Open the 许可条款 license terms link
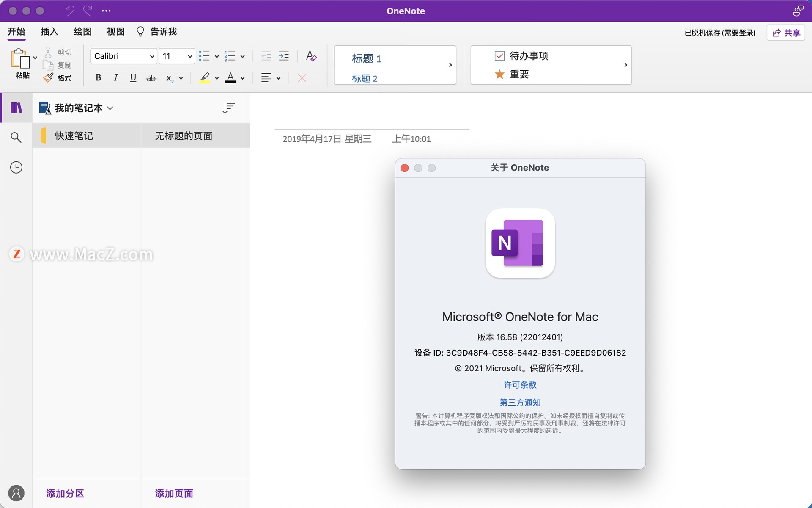Image resolution: width=812 pixels, height=508 pixels. click(520, 385)
